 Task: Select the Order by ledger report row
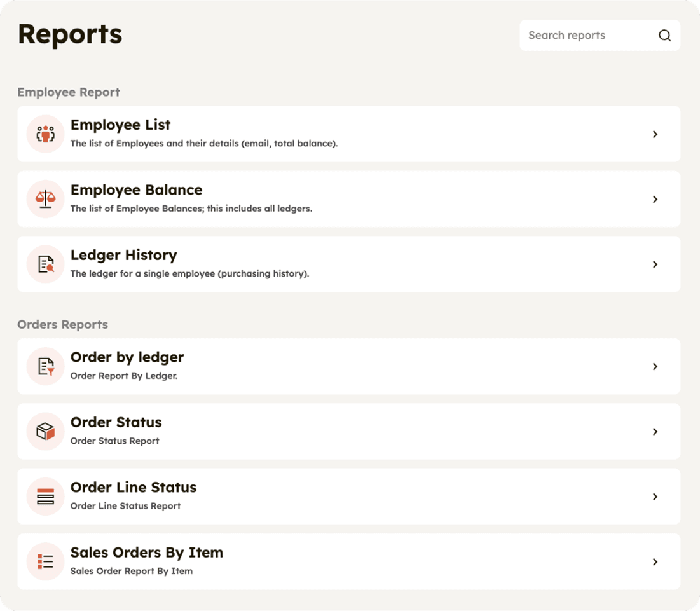point(348,366)
